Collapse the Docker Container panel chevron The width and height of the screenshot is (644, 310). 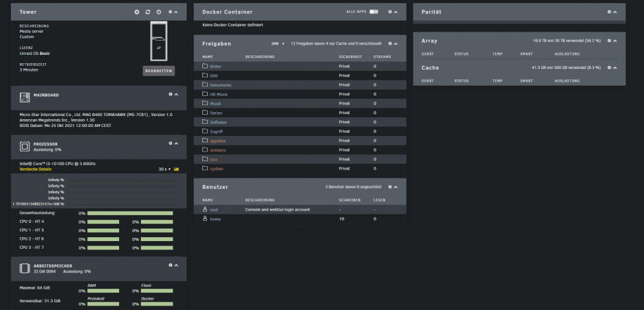point(396,12)
